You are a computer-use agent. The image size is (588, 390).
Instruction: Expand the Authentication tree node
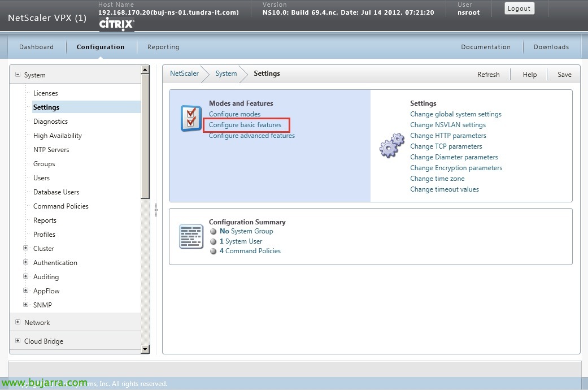25,262
